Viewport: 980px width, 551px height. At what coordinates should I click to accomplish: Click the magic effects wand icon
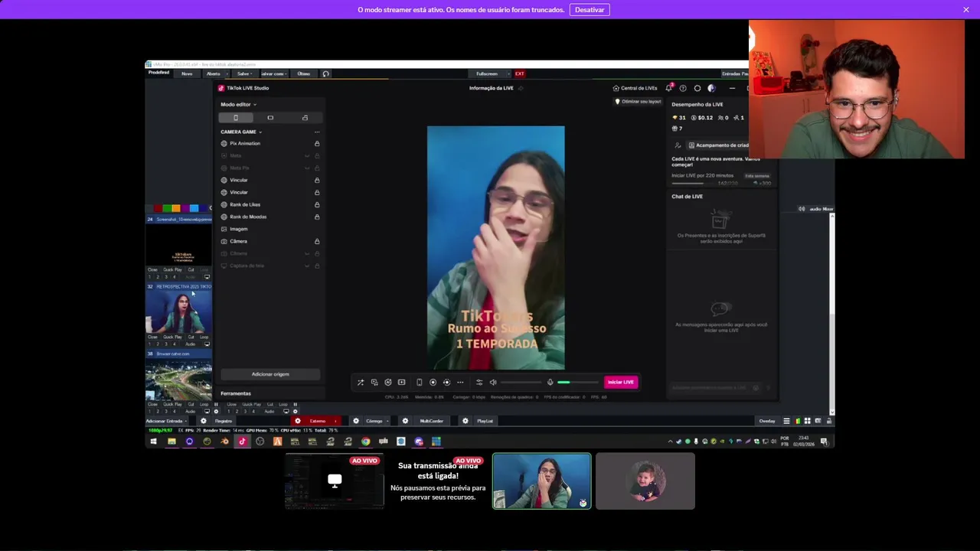pyautogui.click(x=361, y=383)
